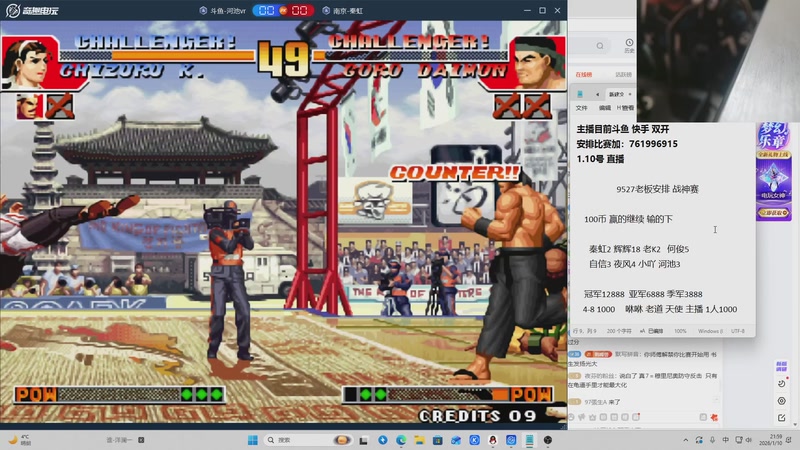Click the purple promotional banner on the right

pyautogui.click(x=774, y=172)
